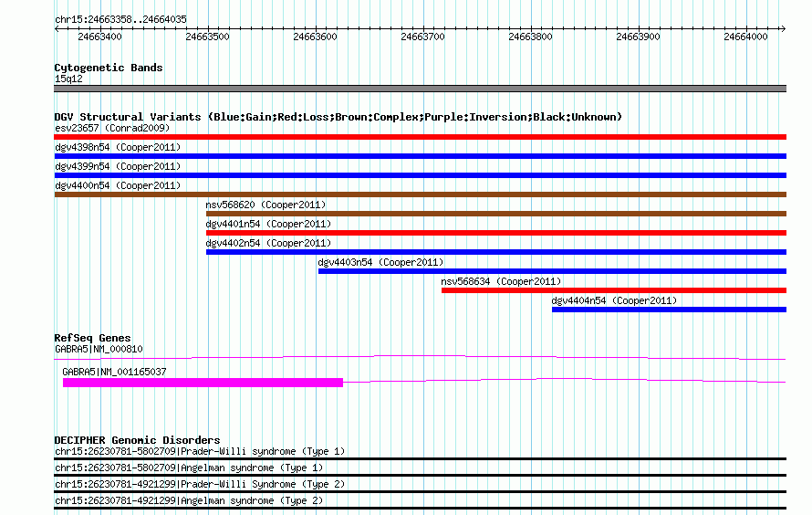Image resolution: width=812 pixels, height=515 pixels.
Task: Click the 24663400 ruler tick label
Action: pyautogui.click(x=99, y=37)
